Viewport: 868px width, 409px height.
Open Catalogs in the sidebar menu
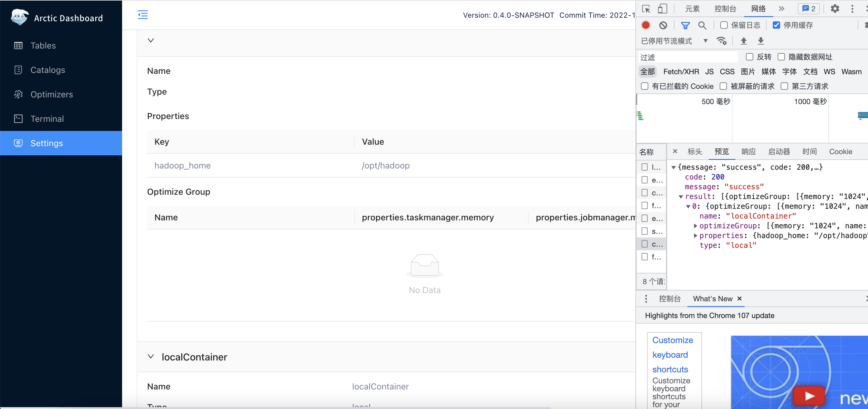[x=48, y=70]
